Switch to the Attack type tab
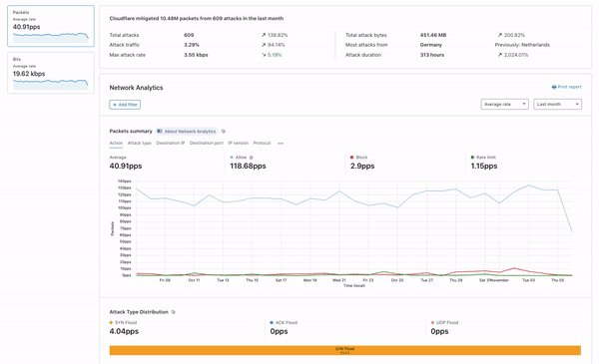The width and height of the screenshot is (599, 364). pyautogui.click(x=140, y=143)
